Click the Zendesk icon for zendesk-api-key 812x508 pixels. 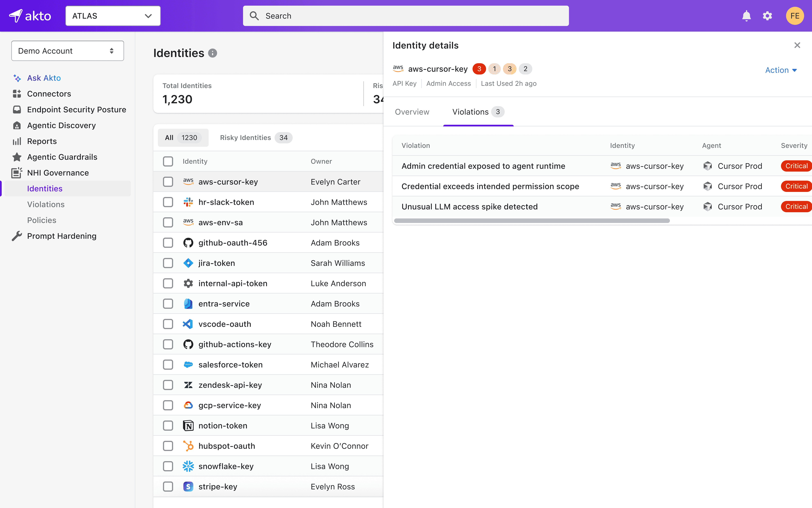tap(188, 385)
